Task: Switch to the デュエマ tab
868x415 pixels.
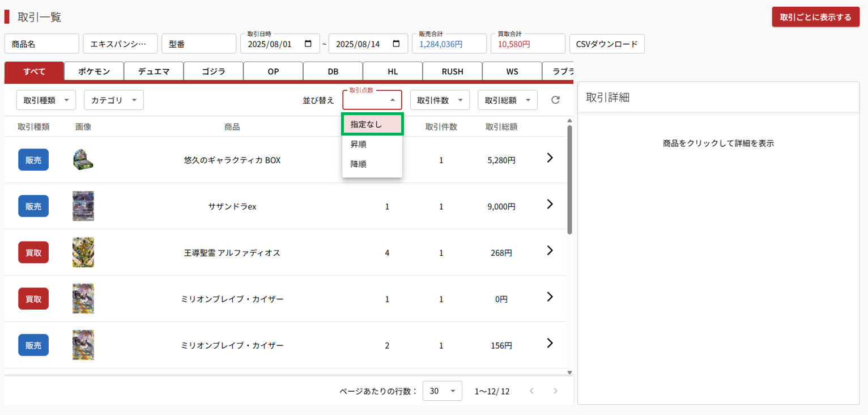Action: [154, 71]
